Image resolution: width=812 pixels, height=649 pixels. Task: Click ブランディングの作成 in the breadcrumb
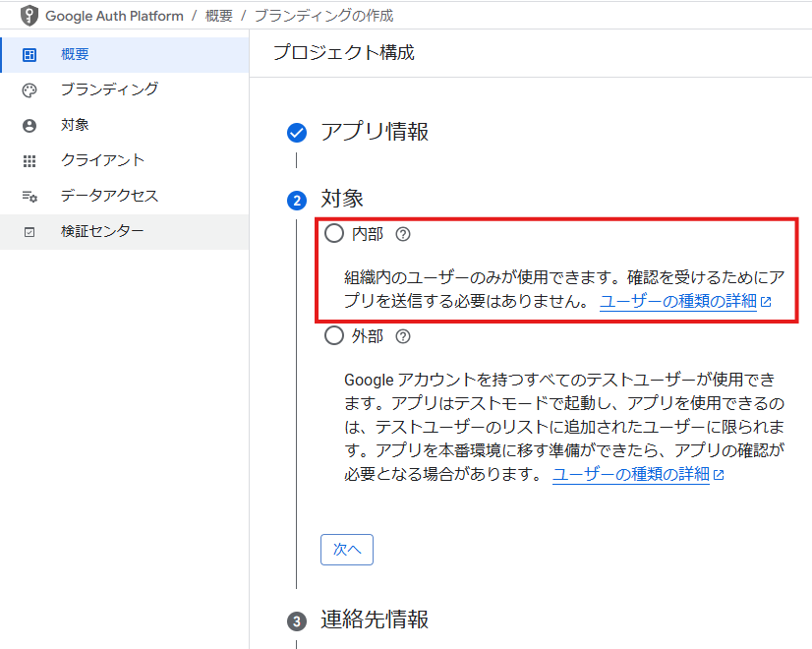324,16
